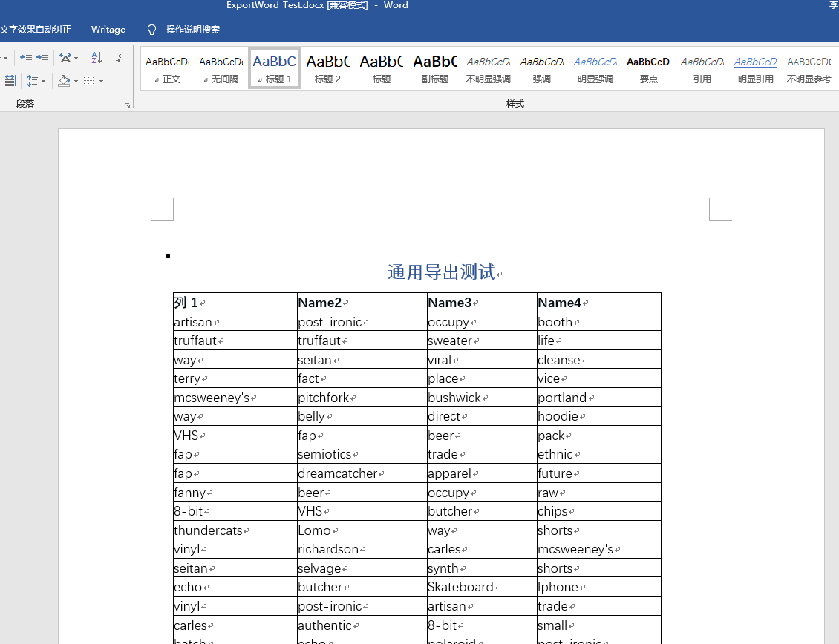Toggle Show/Hide formatting marks
The image size is (839, 644).
pyautogui.click(x=120, y=57)
